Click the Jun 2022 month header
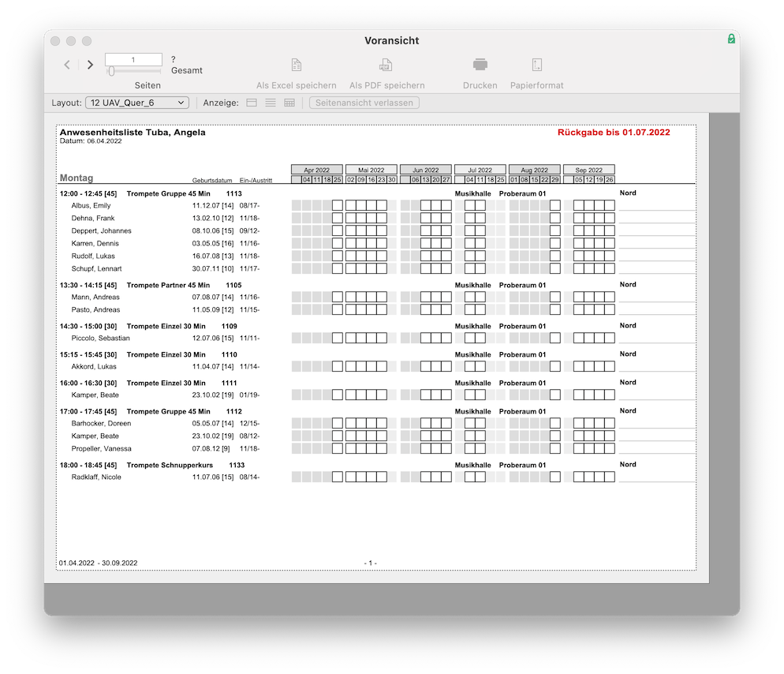784x674 pixels. pos(425,170)
